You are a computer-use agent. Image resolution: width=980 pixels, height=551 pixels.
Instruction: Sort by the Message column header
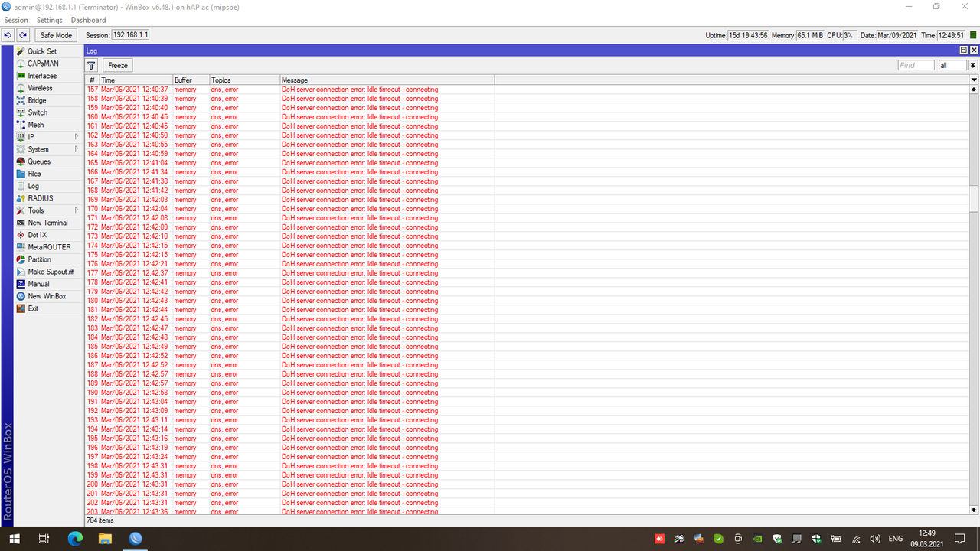(387, 80)
